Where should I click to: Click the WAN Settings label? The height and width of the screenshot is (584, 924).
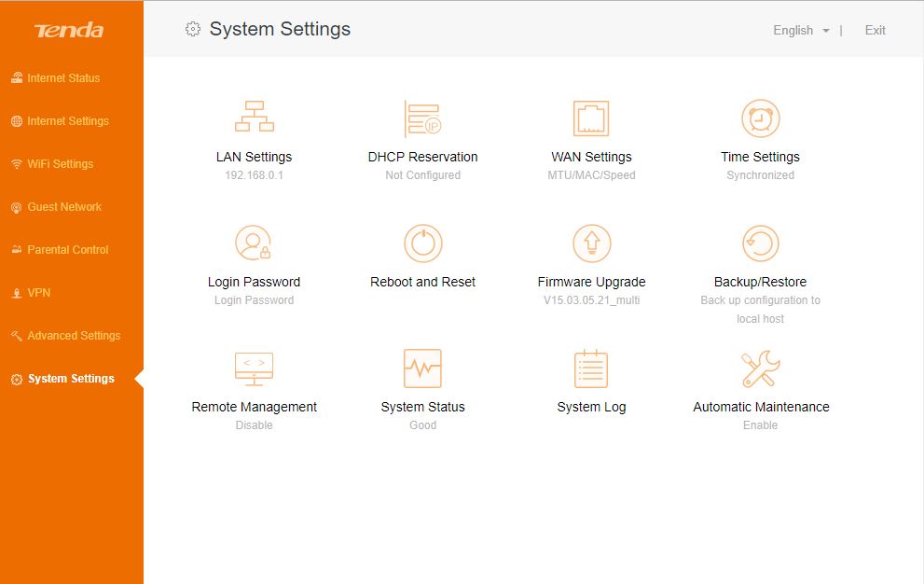tap(591, 157)
